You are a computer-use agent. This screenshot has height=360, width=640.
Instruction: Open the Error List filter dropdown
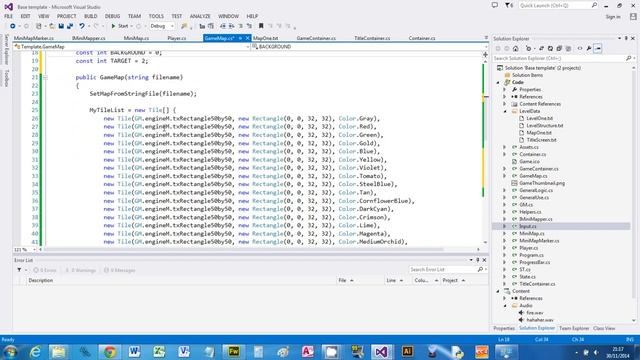tap(21, 270)
